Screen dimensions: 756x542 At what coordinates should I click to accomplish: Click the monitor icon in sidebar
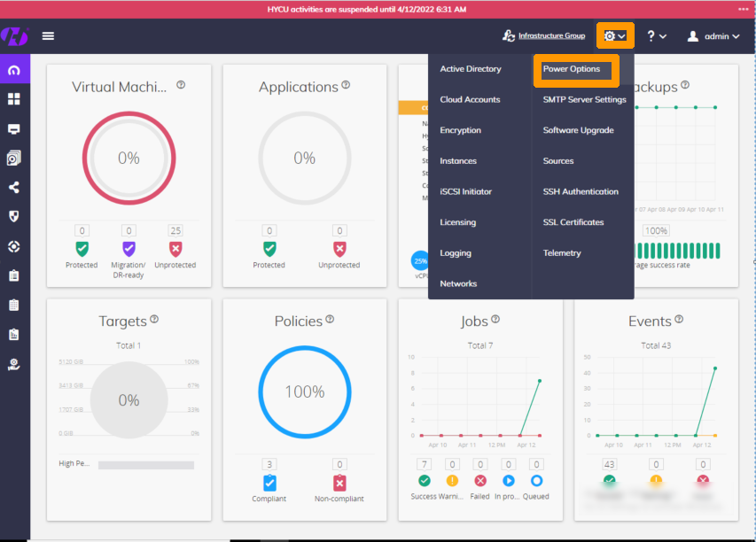14,129
